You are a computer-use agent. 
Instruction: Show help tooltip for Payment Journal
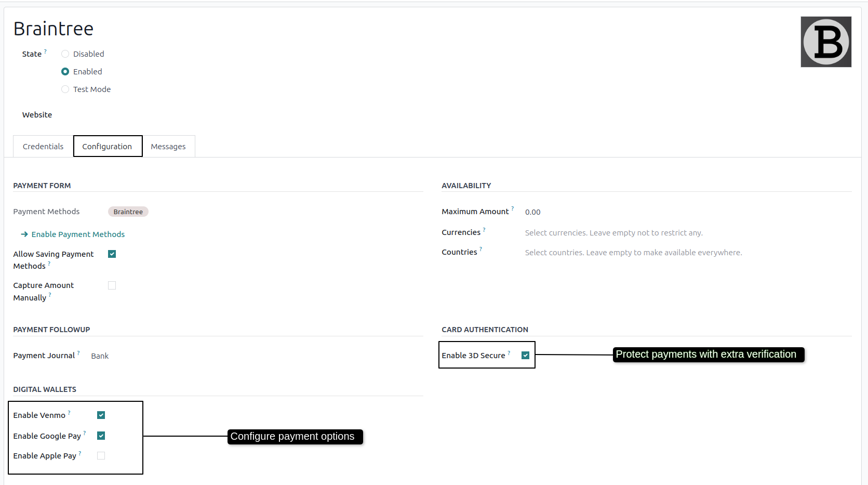[x=78, y=352]
